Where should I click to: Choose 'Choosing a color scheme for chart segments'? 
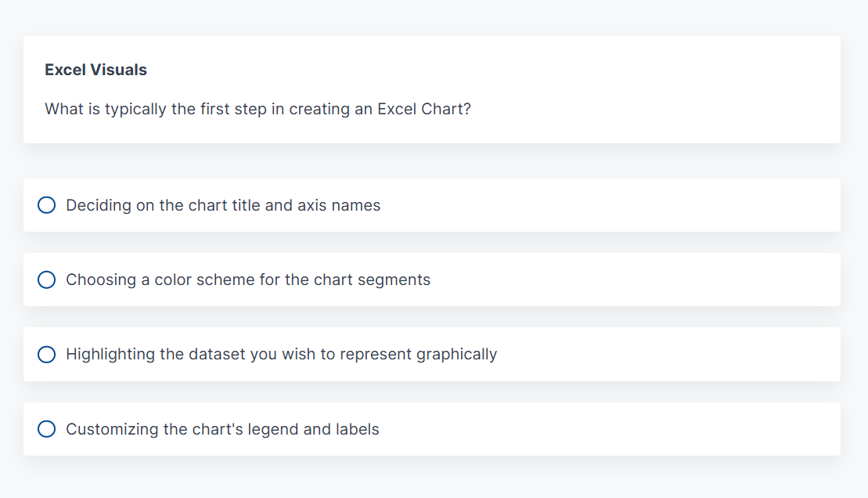(x=248, y=280)
